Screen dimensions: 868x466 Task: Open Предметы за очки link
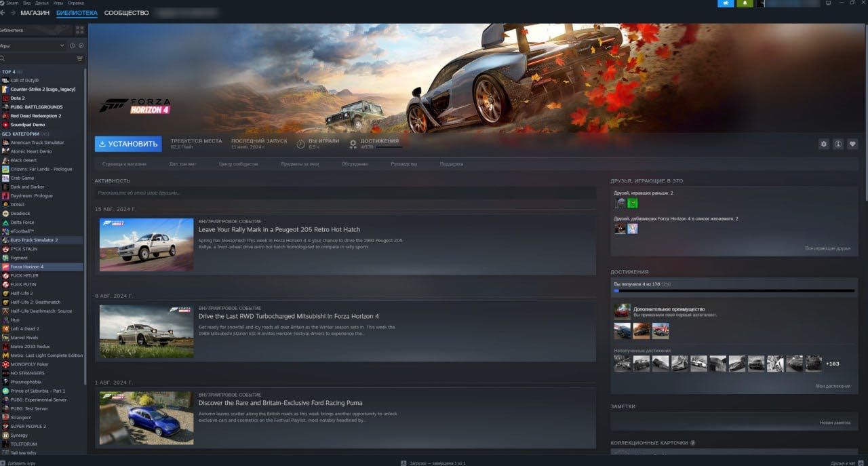tap(300, 164)
